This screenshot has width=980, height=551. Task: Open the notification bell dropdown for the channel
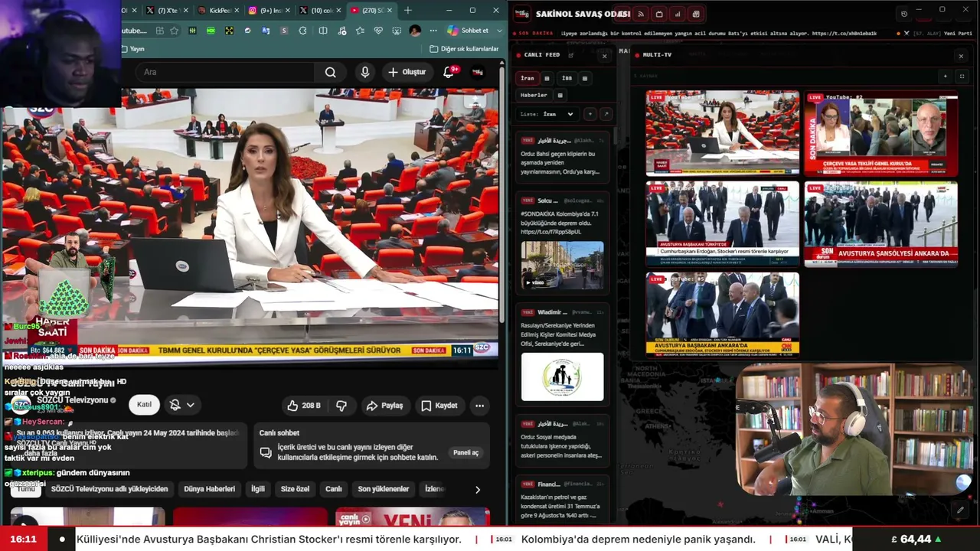click(x=182, y=405)
